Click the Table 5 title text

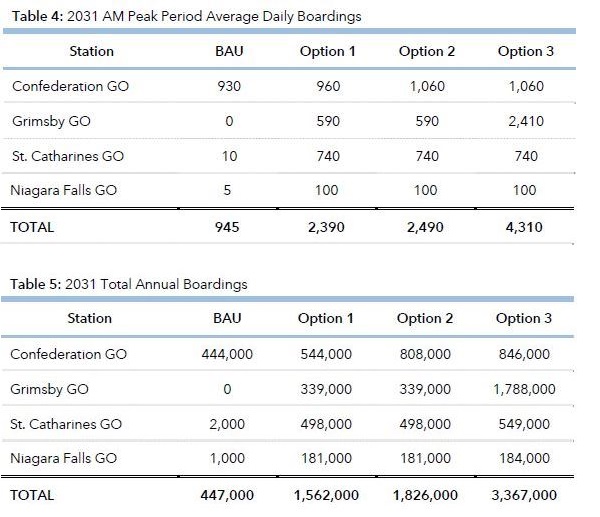[129, 284]
